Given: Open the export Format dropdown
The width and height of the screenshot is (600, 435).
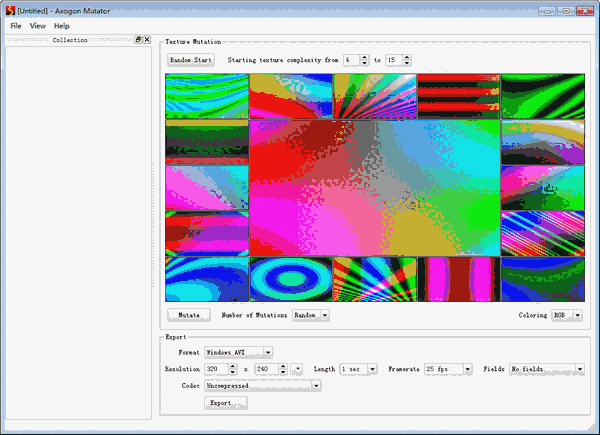Looking at the screenshot, I should (x=267, y=353).
